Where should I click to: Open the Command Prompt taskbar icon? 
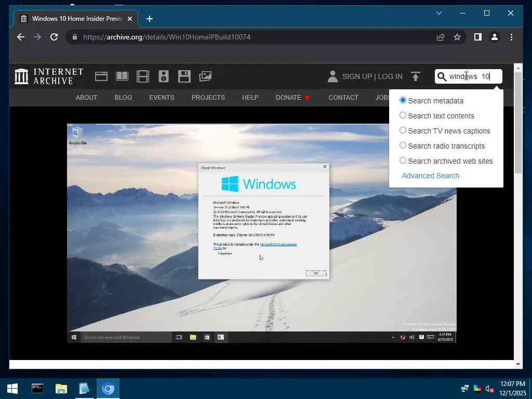37,389
